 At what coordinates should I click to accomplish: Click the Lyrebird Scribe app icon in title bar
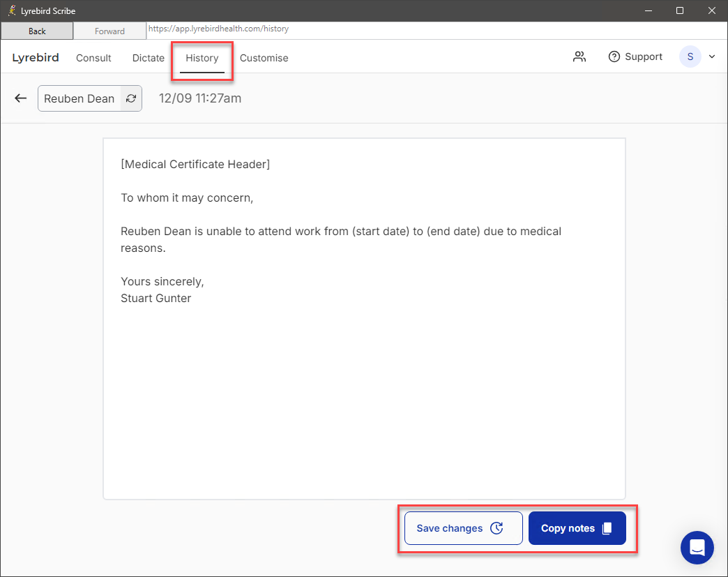coord(12,10)
